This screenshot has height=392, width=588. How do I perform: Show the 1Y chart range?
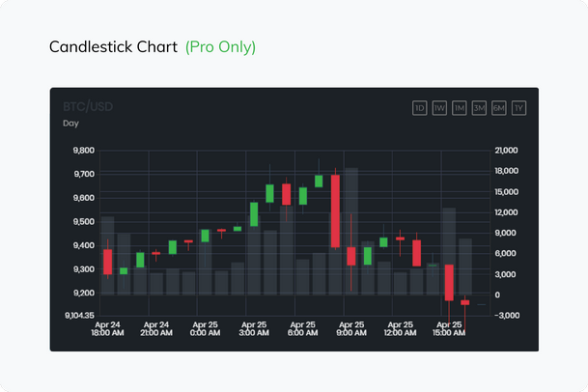coord(519,107)
